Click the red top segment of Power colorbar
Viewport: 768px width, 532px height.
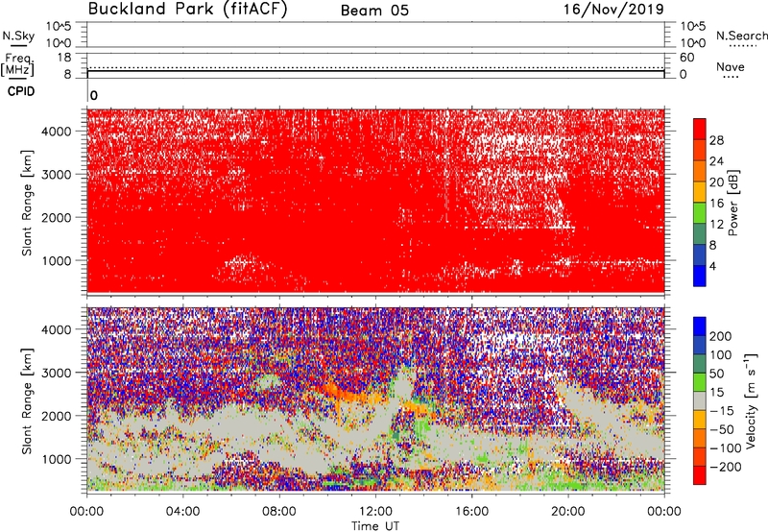pyautogui.click(x=700, y=129)
